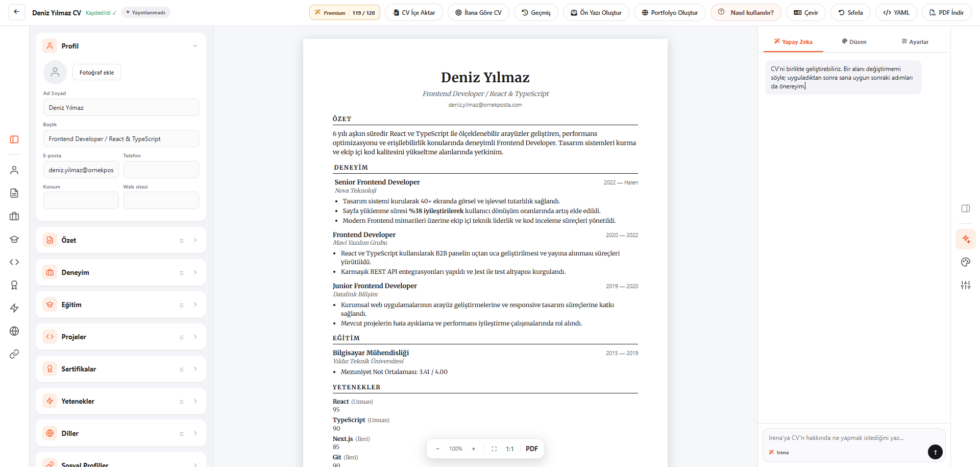
Task: Jump to Certificates via award ribbon icon
Action: click(x=14, y=285)
